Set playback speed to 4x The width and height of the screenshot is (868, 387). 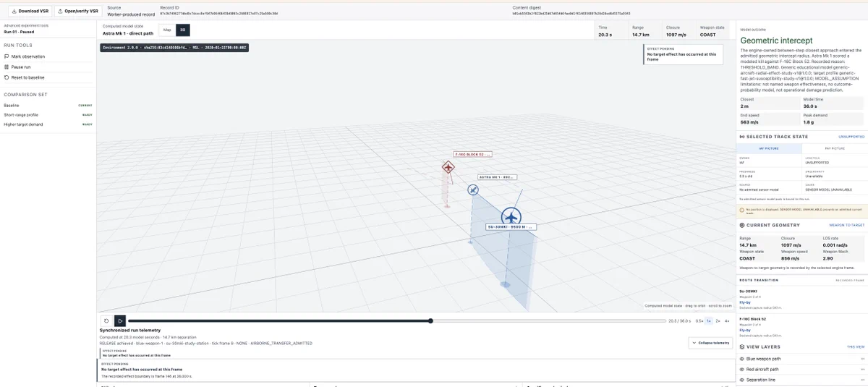(x=727, y=320)
